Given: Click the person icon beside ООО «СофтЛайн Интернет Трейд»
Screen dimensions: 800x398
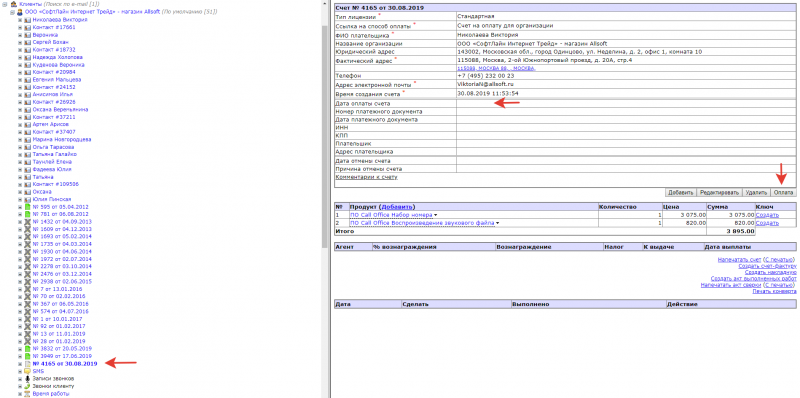Looking at the screenshot, I should coord(20,12).
